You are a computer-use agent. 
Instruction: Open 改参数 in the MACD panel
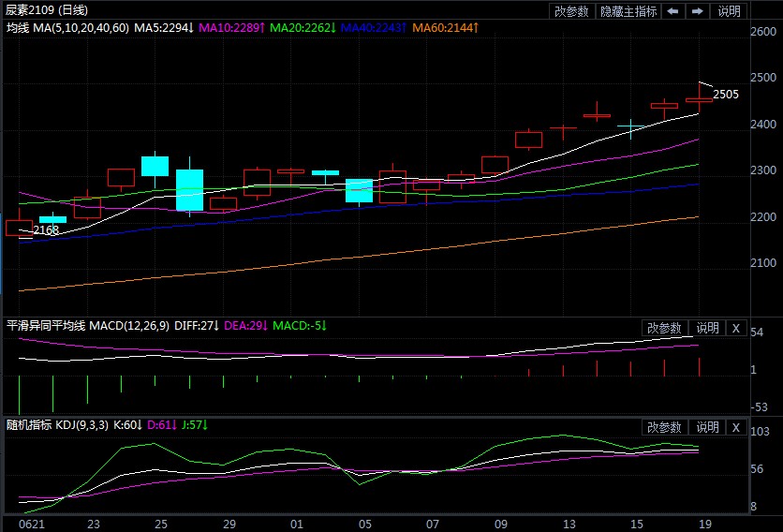click(x=665, y=328)
